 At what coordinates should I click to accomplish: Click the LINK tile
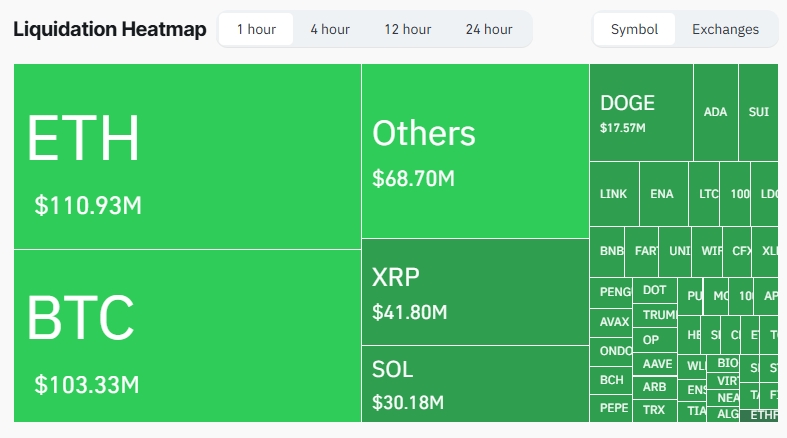pyautogui.click(x=613, y=194)
